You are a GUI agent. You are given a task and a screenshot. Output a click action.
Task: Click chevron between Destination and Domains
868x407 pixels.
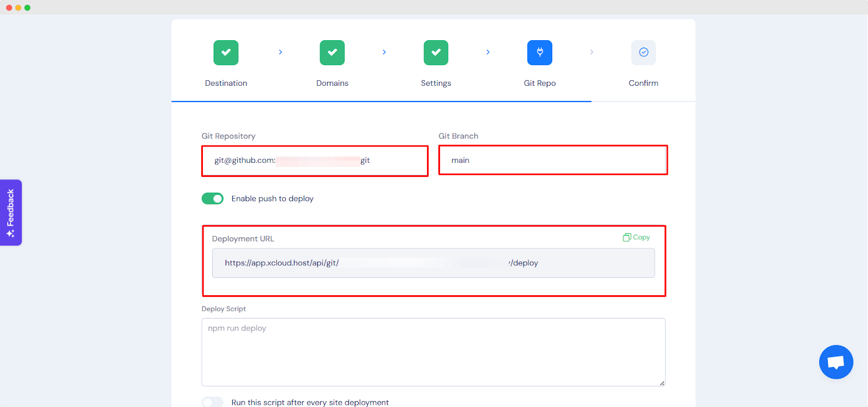click(280, 52)
